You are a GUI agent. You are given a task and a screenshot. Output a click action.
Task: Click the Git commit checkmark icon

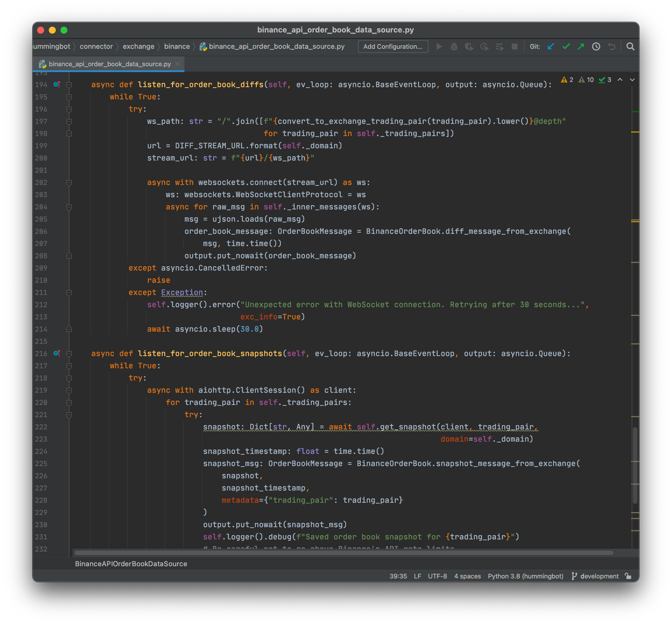(x=566, y=47)
